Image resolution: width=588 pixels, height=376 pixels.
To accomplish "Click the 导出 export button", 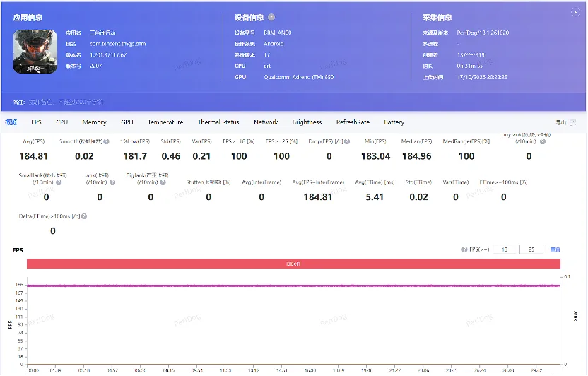I will [x=561, y=122].
